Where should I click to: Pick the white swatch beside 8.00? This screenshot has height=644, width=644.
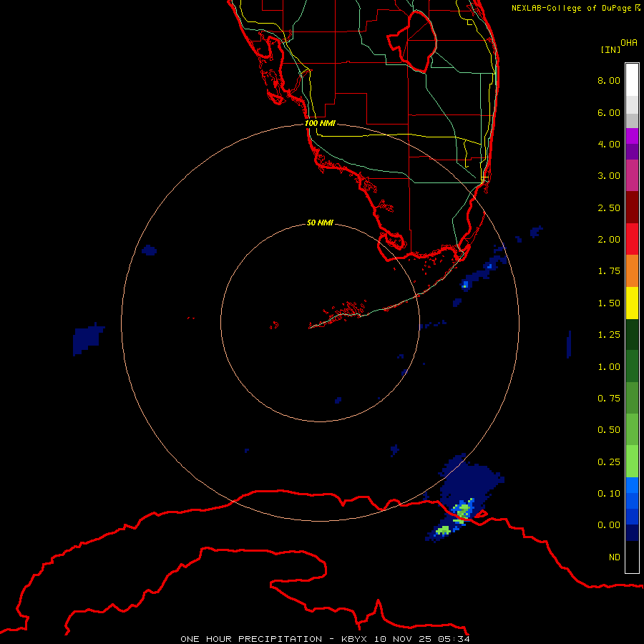(x=632, y=80)
